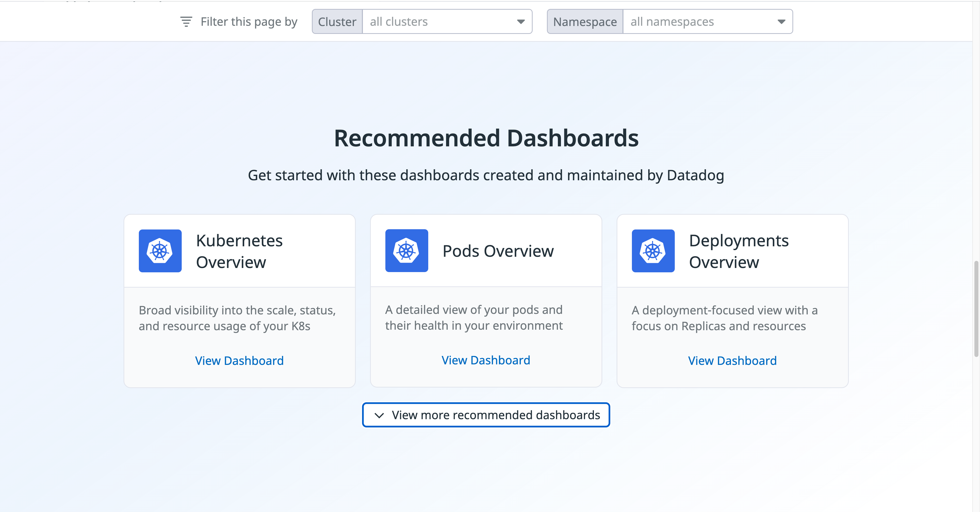
Task: Click the dropdown arrow on the Cluster filter
Action: point(521,22)
